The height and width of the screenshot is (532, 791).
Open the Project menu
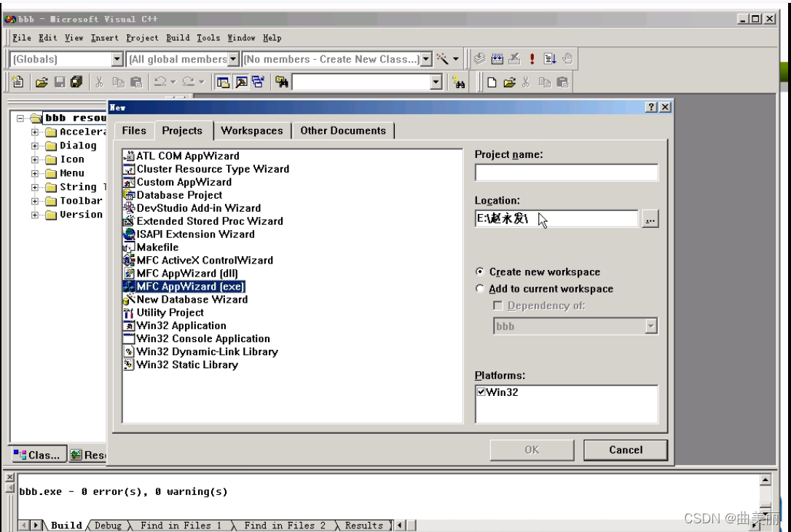coord(142,38)
